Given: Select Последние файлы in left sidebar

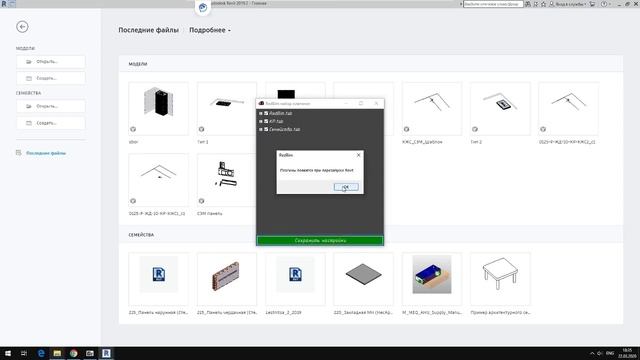Looking at the screenshot, I should point(46,153).
